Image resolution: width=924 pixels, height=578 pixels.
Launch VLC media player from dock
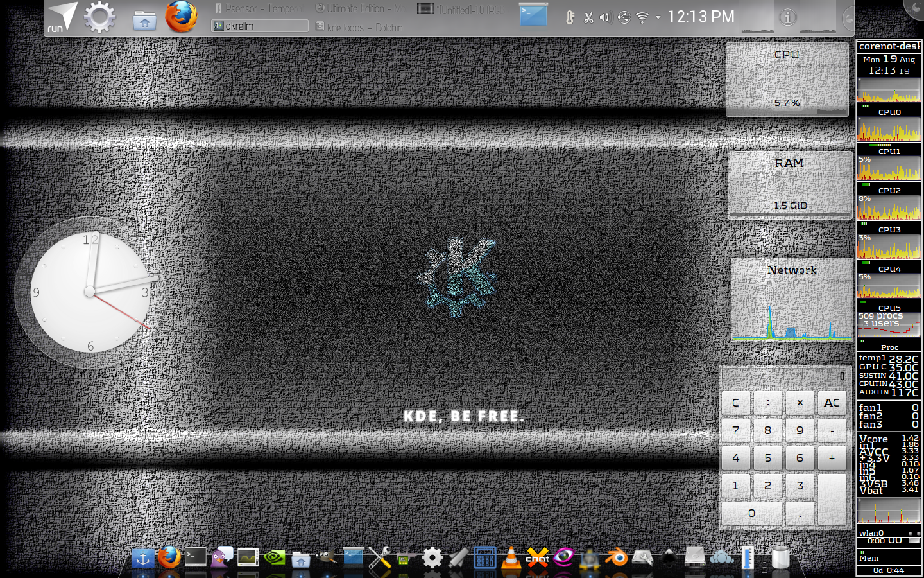[x=511, y=557]
